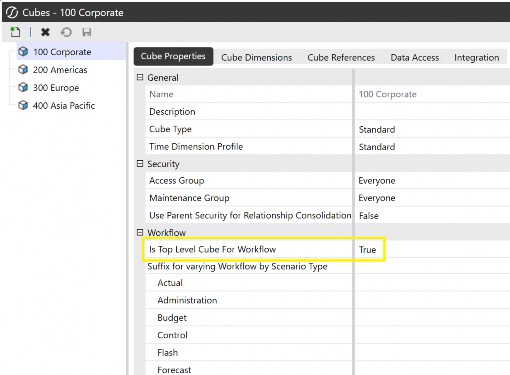The width and height of the screenshot is (510, 375).
Task: Click cube icon beside 100 Corporate
Action: pos(23,52)
